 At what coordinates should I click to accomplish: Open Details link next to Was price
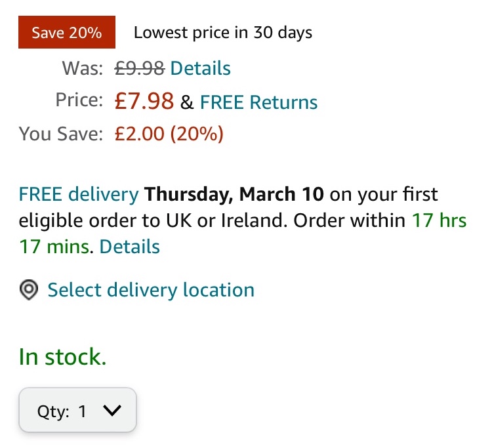click(200, 68)
